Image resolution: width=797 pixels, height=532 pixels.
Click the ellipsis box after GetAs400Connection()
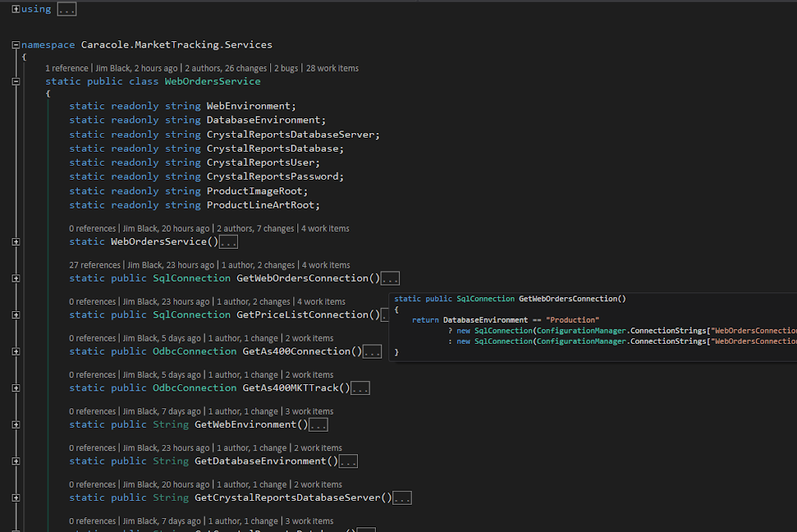pos(372,352)
